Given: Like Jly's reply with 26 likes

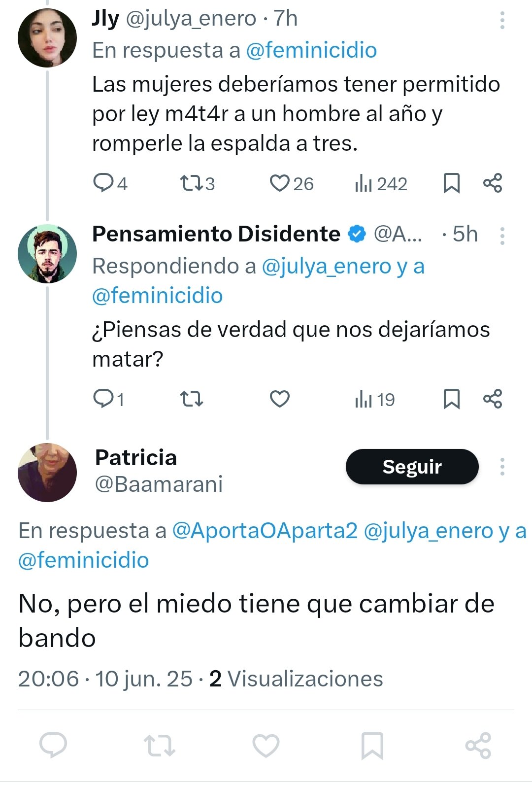Looking at the screenshot, I should (x=280, y=184).
